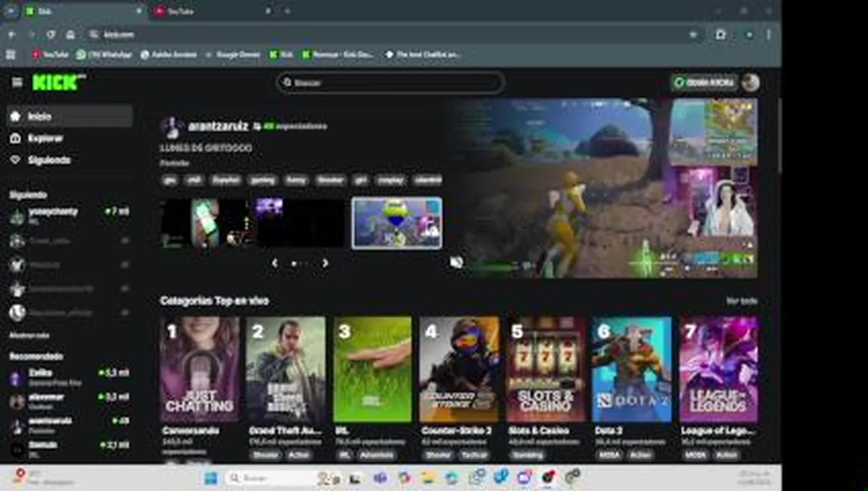
Task: Click the Buscar search field on Kick
Action: pos(390,83)
